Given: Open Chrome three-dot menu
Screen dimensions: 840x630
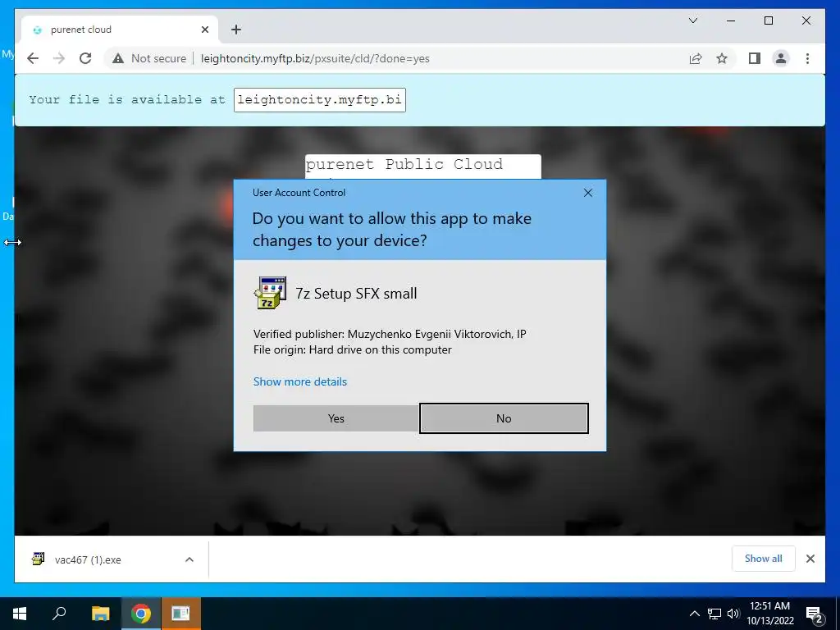Looking at the screenshot, I should point(807,58).
